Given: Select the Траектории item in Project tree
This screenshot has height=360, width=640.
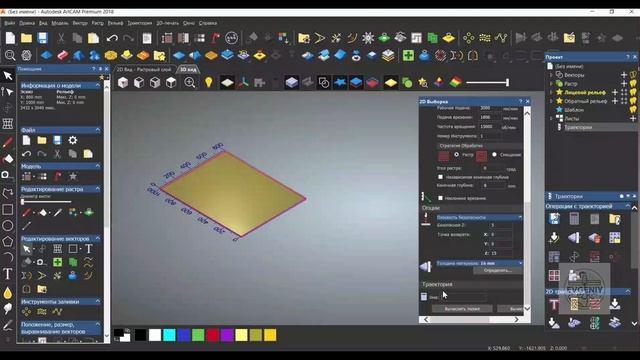Looking at the screenshot, I should coord(578,127).
